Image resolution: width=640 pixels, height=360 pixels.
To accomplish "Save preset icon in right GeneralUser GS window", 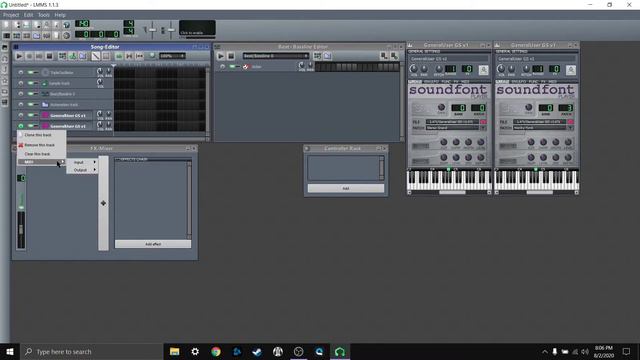I will [571, 70].
